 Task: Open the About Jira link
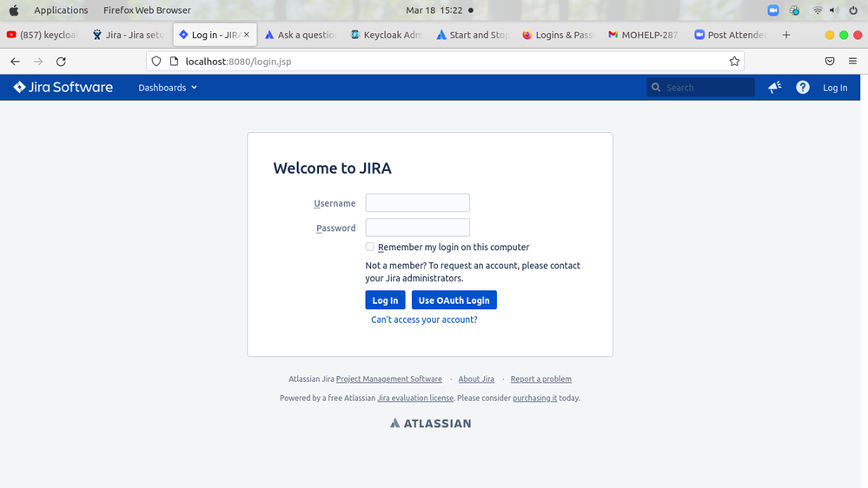coord(476,379)
